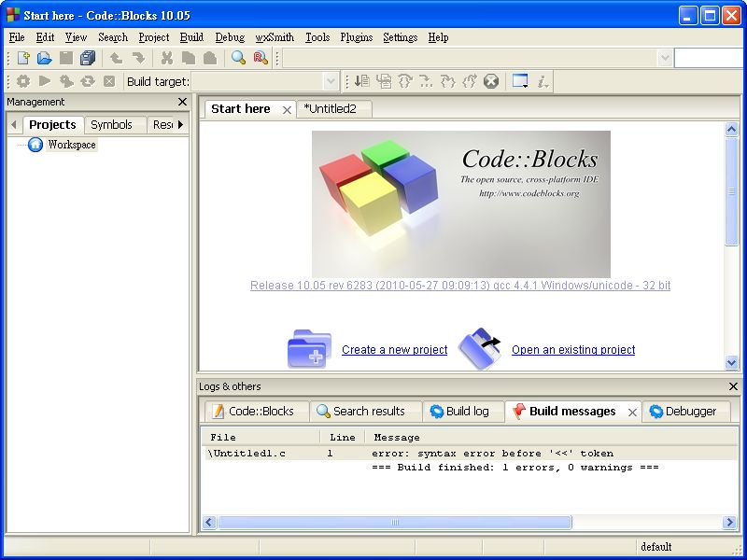Click the Build and run icon
The image size is (747, 560).
(66, 81)
